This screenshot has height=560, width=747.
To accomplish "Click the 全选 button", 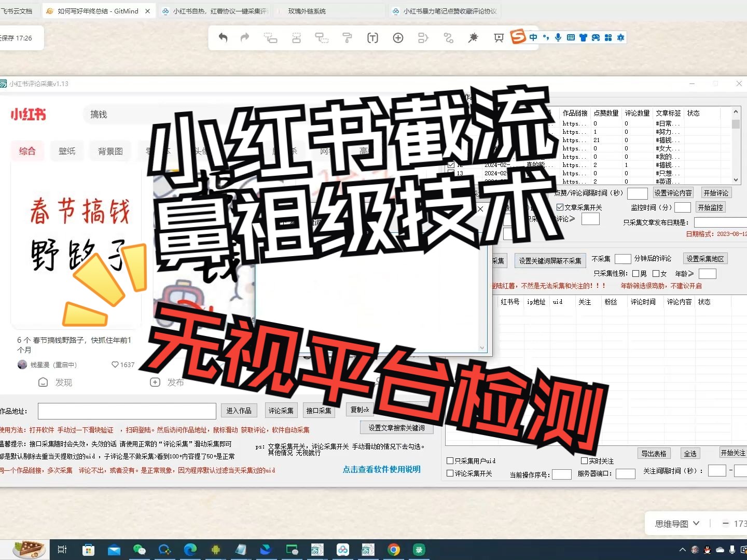I will click(690, 454).
